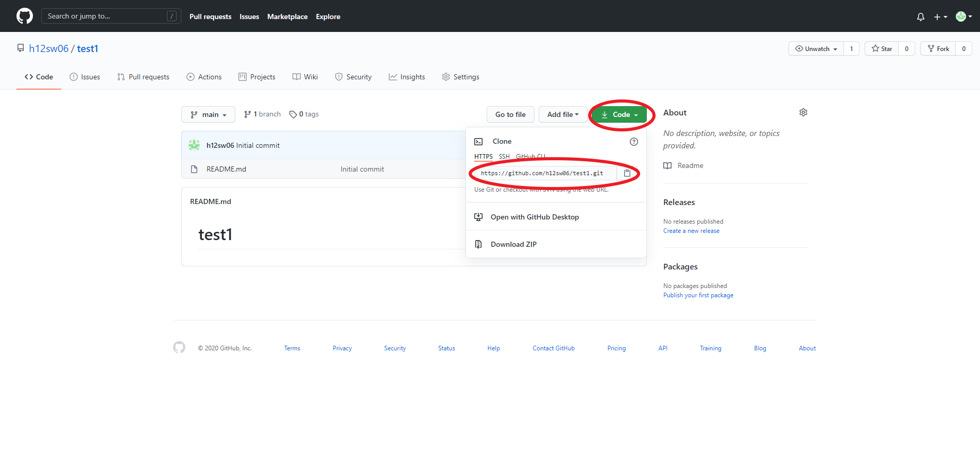This screenshot has height=457, width=980.
Task: Switch to the Security tab
Action: [x=353, y=77]
